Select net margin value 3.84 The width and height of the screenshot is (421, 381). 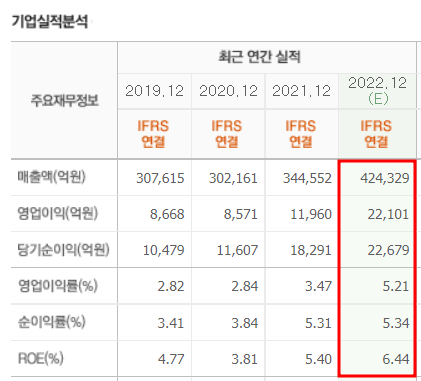tap(245, 323)
